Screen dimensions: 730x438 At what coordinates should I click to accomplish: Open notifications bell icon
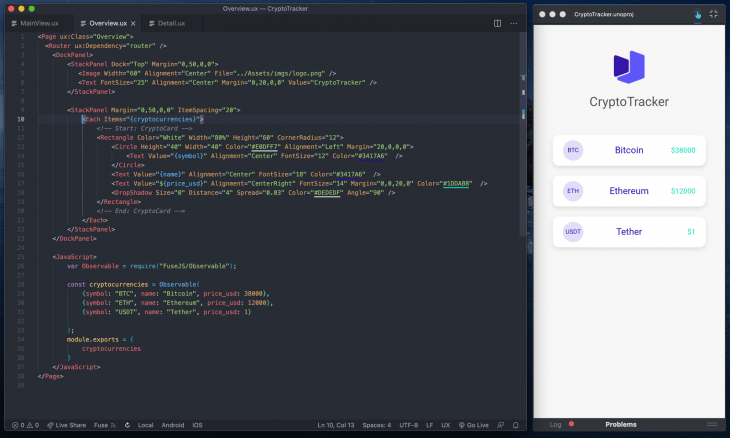[x=516, y=425]
